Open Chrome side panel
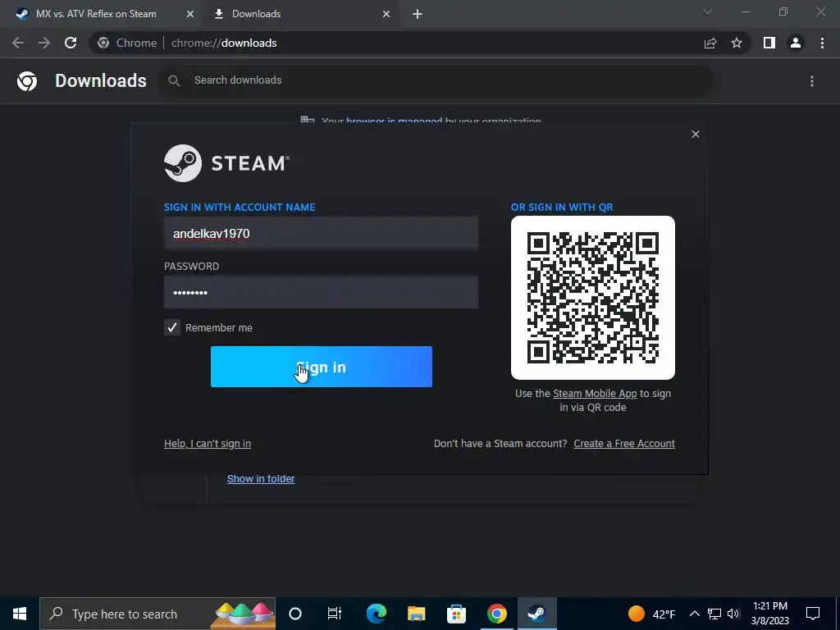The image size is (840, 630). pos(769,43)
